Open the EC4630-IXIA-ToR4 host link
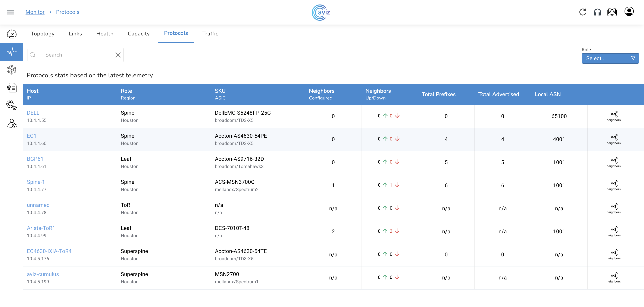This screenshot has width=644, height=307. pyautogui.click(x=49, y=251)
